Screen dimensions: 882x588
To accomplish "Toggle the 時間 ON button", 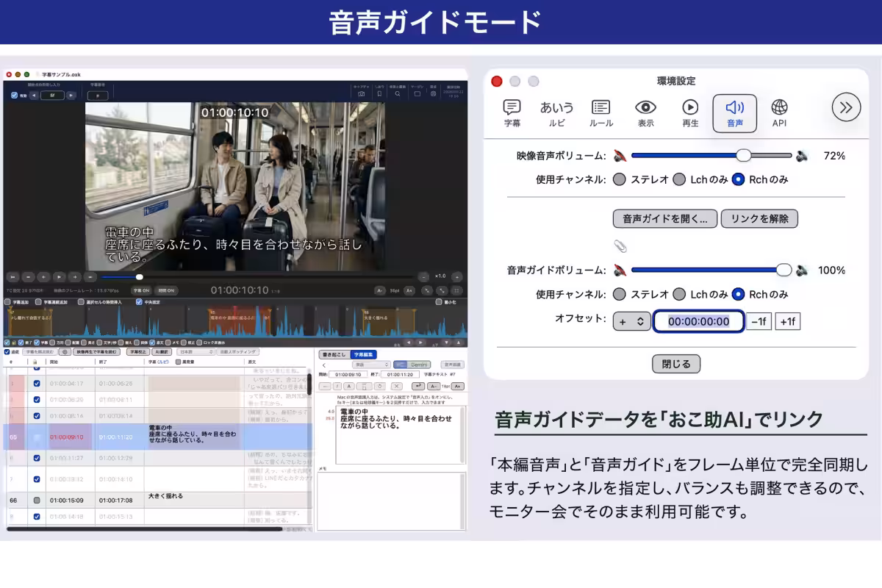I will tap(166, 291).
